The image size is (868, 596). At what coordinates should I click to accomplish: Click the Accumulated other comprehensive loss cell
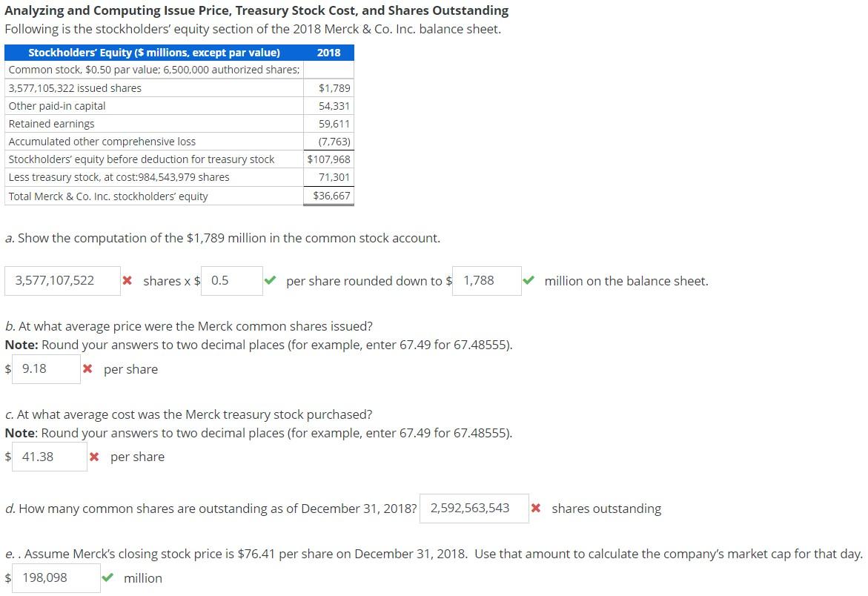[x=101, y=141]
